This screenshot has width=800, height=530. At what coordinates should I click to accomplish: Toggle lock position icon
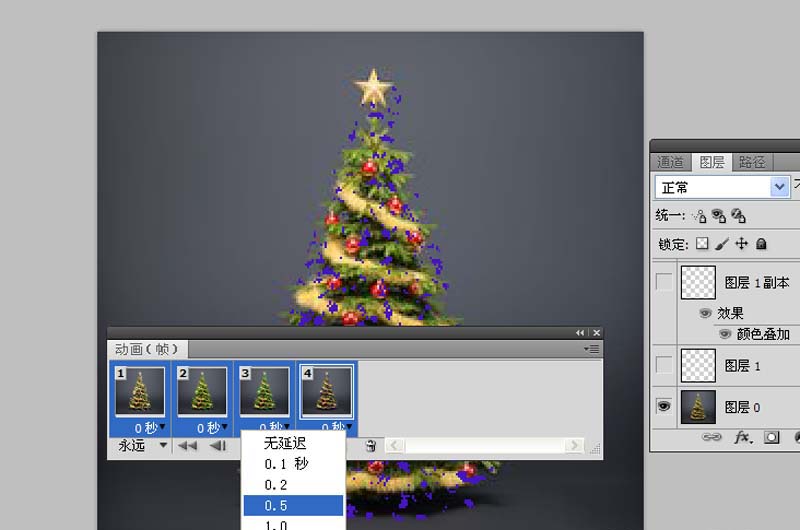[x=741, y=244]
